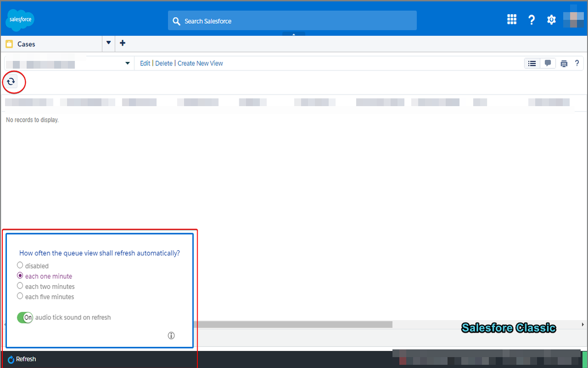Select each one minute refresh option

[x=20, y=276]
